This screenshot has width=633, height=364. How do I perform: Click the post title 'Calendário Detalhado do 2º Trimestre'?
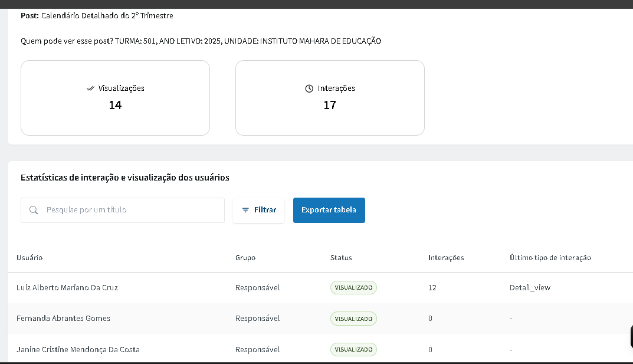click(107, 16)
